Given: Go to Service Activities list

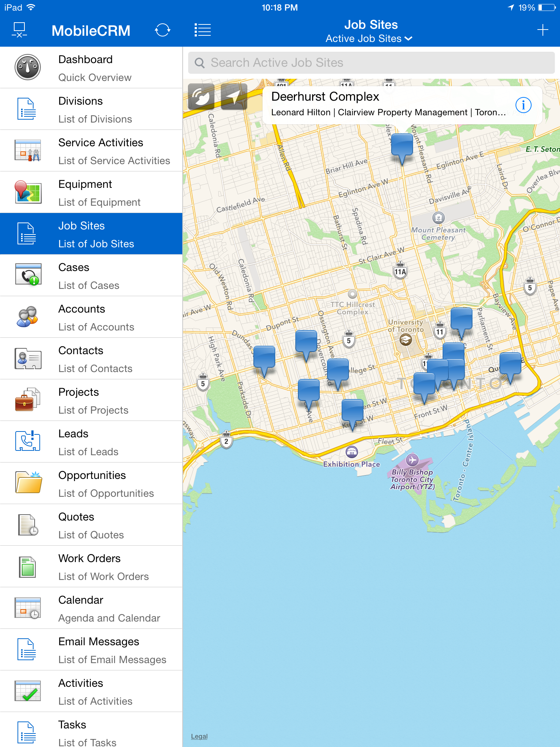Looking at the screenshot, I should [91, 151].
